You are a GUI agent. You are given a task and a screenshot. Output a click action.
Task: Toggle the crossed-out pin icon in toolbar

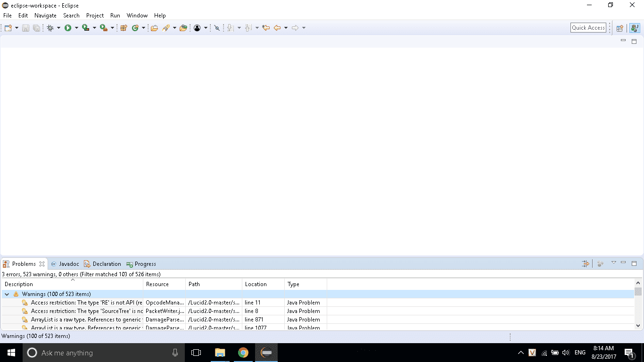217,28
